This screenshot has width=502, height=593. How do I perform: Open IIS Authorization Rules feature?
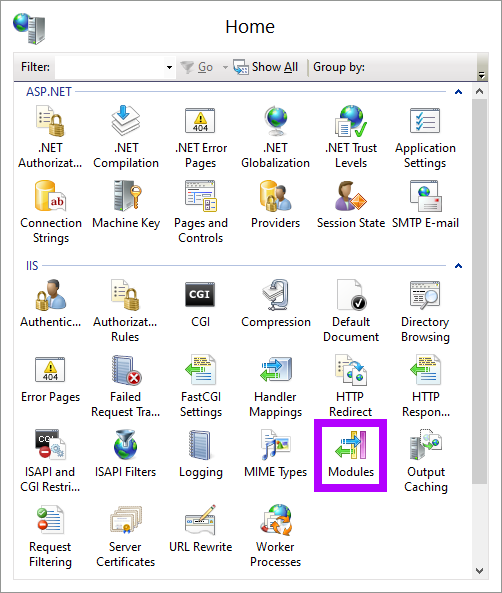pyautogui.click(x=125, y=311)
